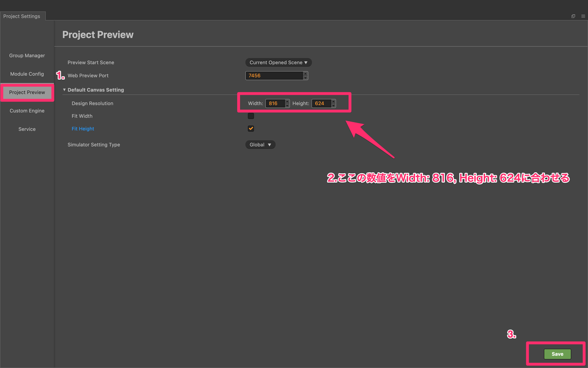Screen dimensions: 588x368
Task: Switch to the Project Settings tab
Action: (22, 16)
